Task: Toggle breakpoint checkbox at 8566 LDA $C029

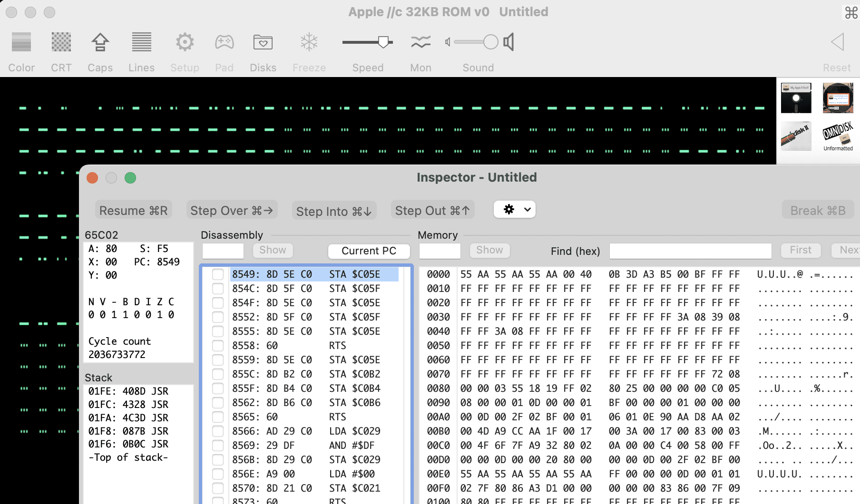Action: pyautogui.click(x=218, y=431)
